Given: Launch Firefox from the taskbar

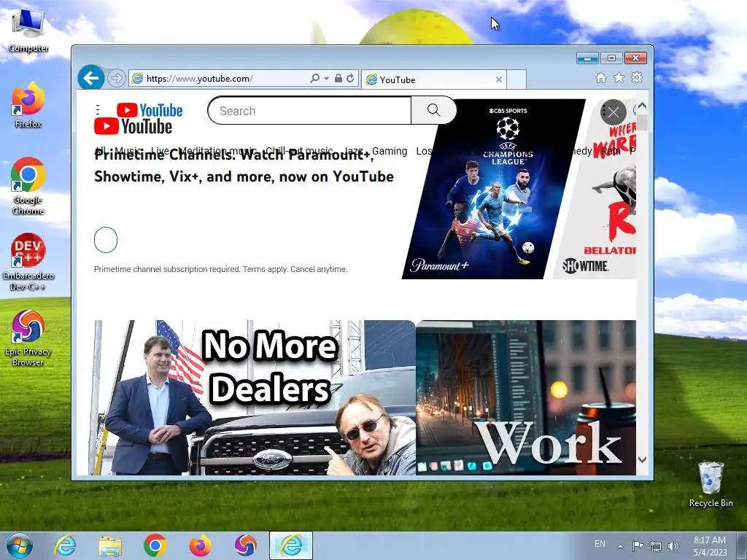Looking at the screenshot, I should pos(201,545).
